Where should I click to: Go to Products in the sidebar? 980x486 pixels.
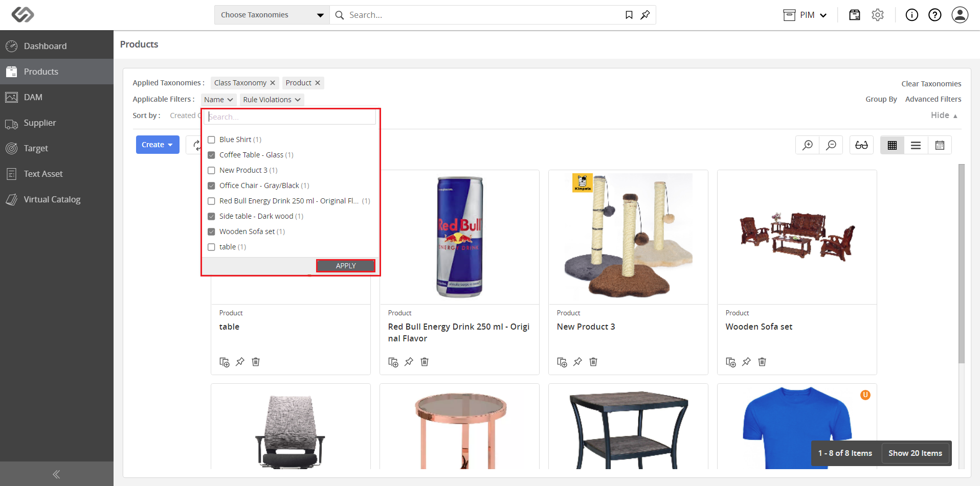coord(57,72)
